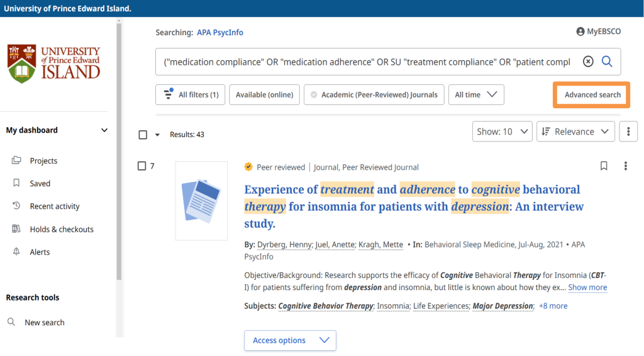Open the Show: 10 results dropdown

[x=502, y=131]
